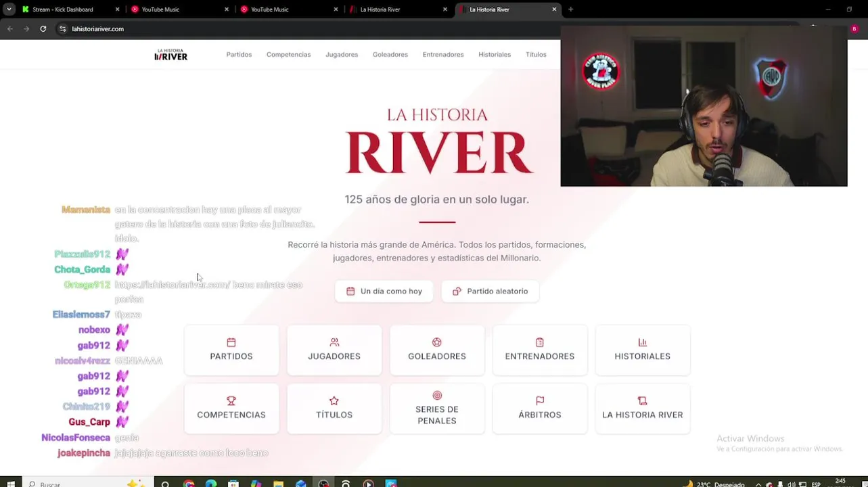Open the Chrome profile avatar B
Viewport: 868px width, 487px height.
(854, 28)
